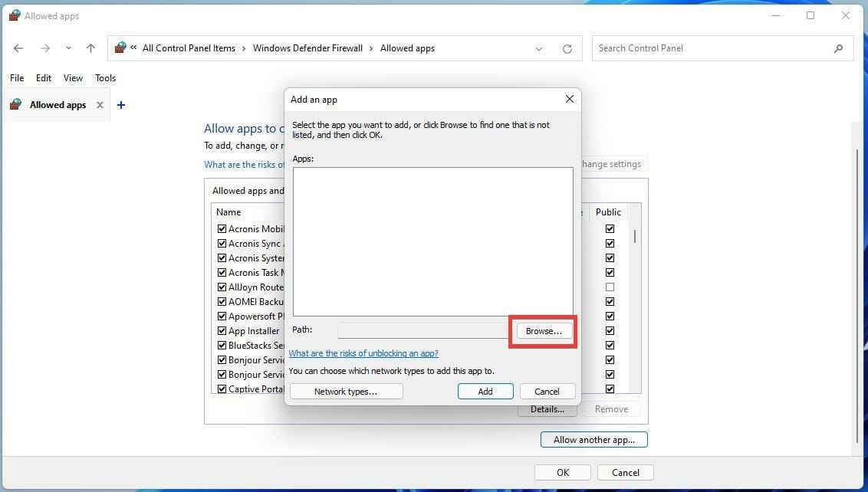The height and width of the screenshot is (492, 868).
Task: Go up one level with the up arrow
Action: click(90, 49)
